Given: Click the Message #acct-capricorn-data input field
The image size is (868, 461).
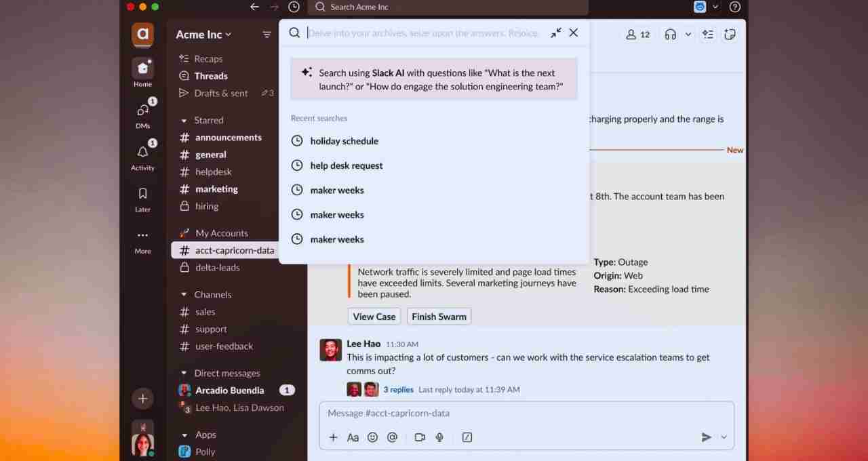Looking at the screenshot, I should pyautogui.click(x=527, y=414).
